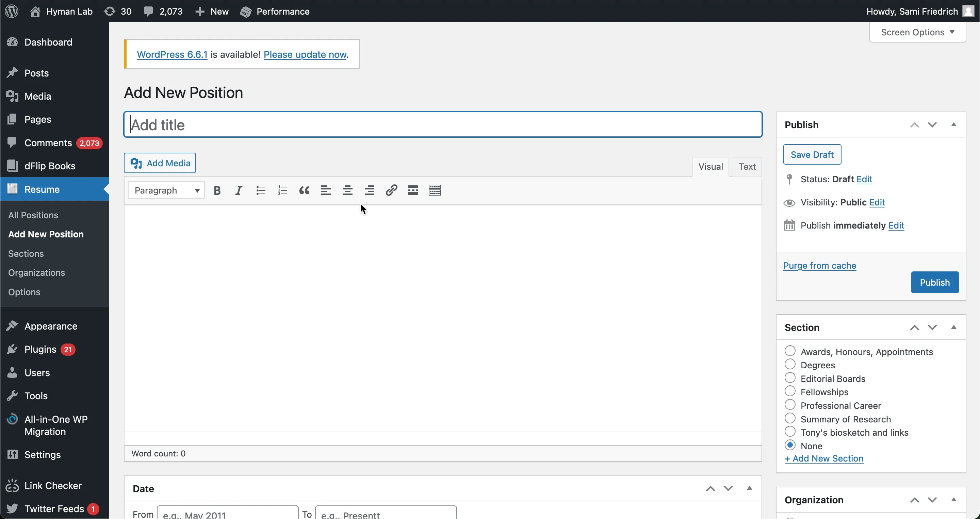Open Pages in the sidebar

54,119
